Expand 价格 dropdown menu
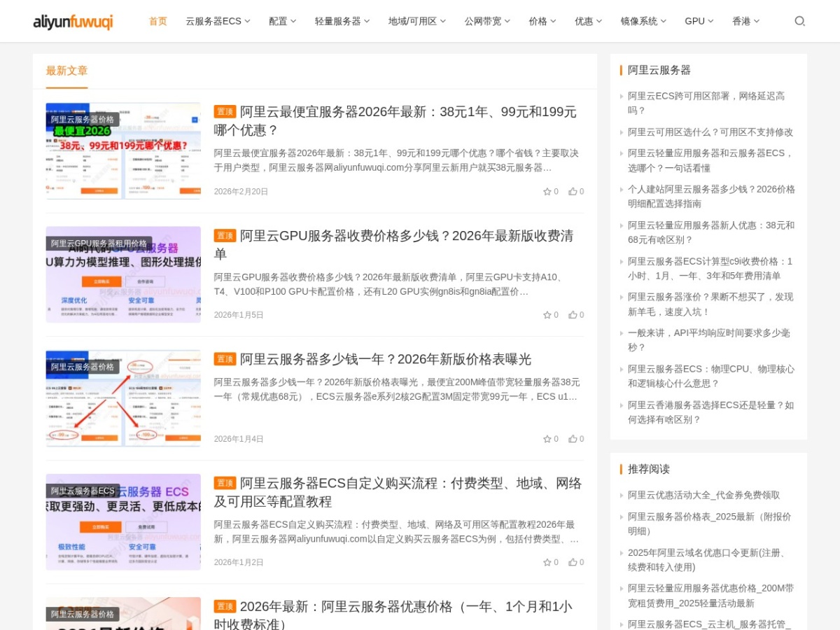Image resolution: width=840 pixels, height=630 pixels. click(542, 21)
